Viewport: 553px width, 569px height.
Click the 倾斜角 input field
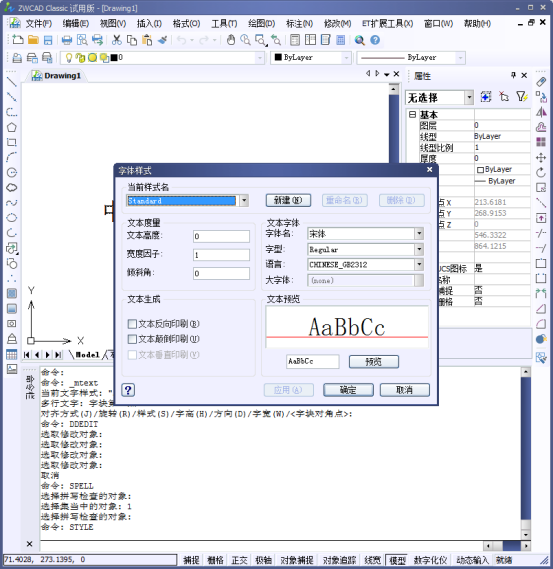click(x=221, y=273)
